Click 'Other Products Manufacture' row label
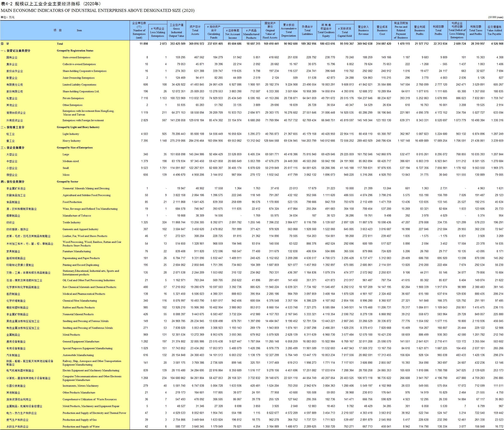 click(x=79, y=393)
